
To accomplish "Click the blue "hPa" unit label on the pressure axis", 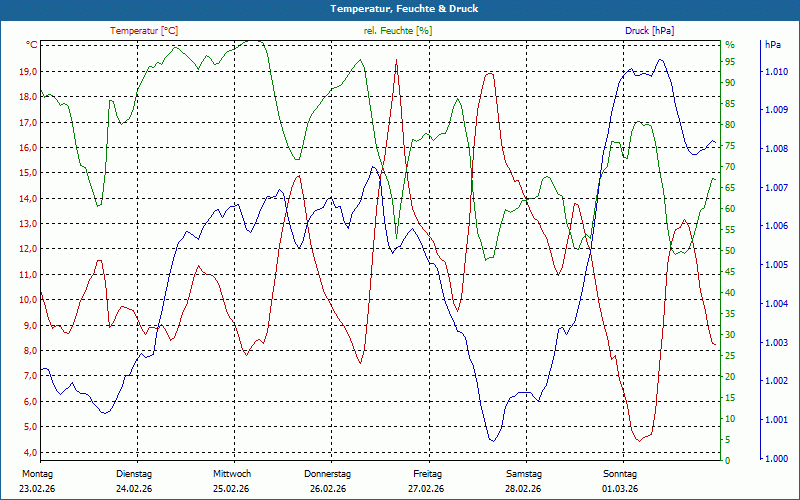I will click(773, 45).
